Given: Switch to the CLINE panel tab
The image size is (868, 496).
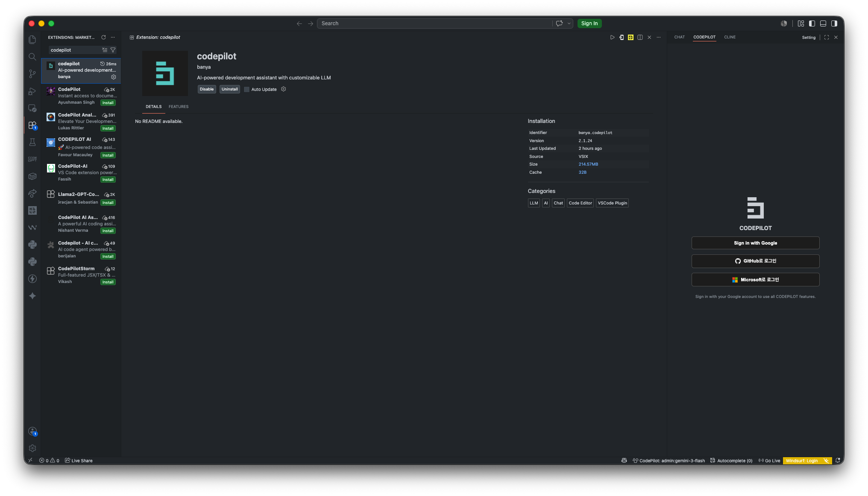Looking at the screenshot, I should (730, 37).
